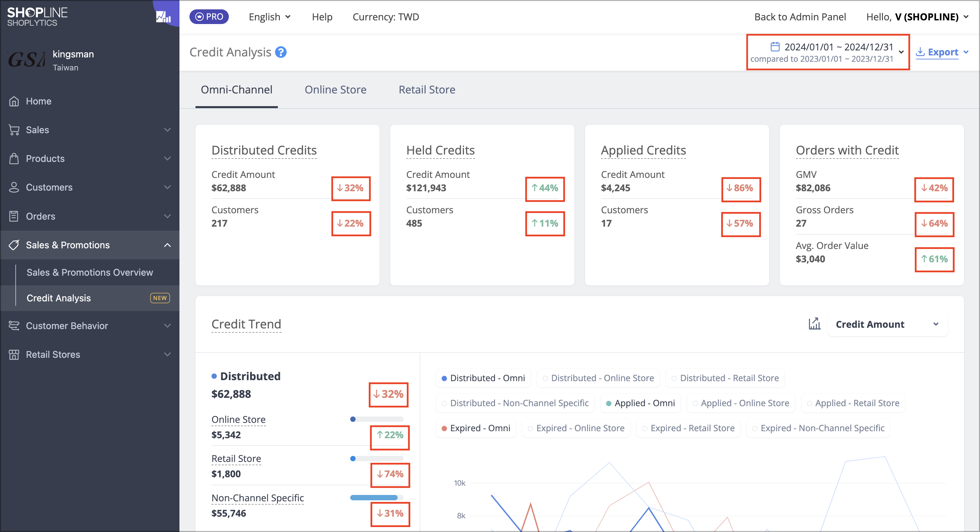Toggle Distributed - Online Store series
Image resolution: width=980 pixels, height=532 pixels.
[598, 378]
